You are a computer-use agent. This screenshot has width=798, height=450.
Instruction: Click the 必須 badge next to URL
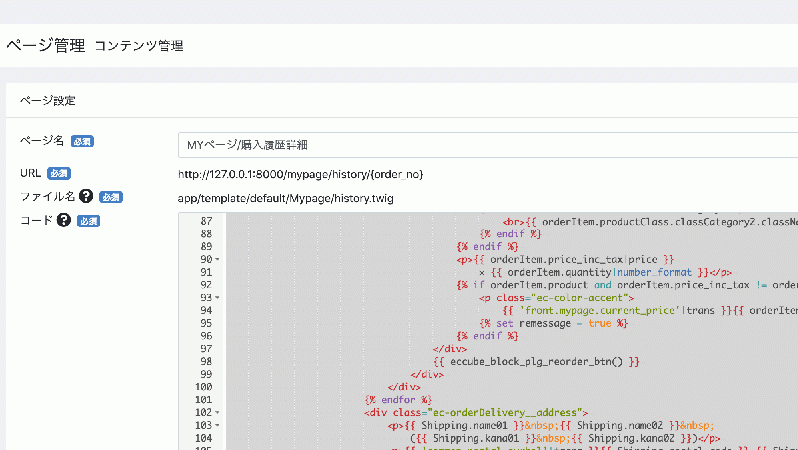pyautogui.click(x=59, y=174)
